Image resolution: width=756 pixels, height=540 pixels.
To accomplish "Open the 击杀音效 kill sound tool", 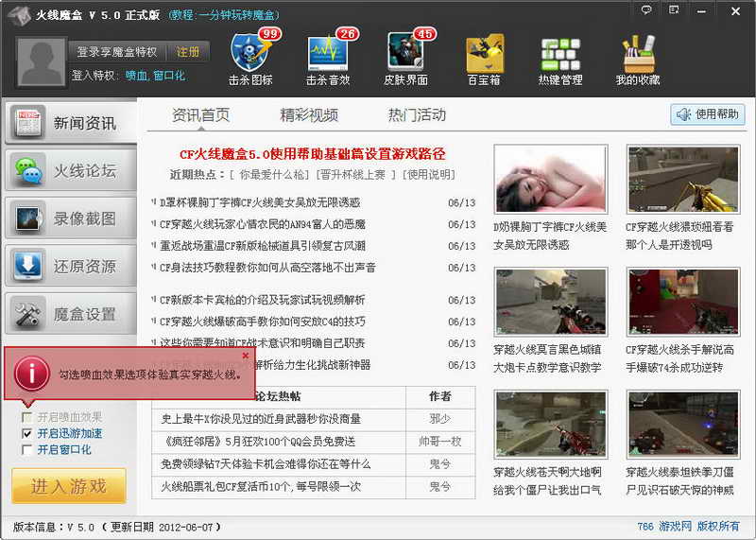I will tap(328, 58).
